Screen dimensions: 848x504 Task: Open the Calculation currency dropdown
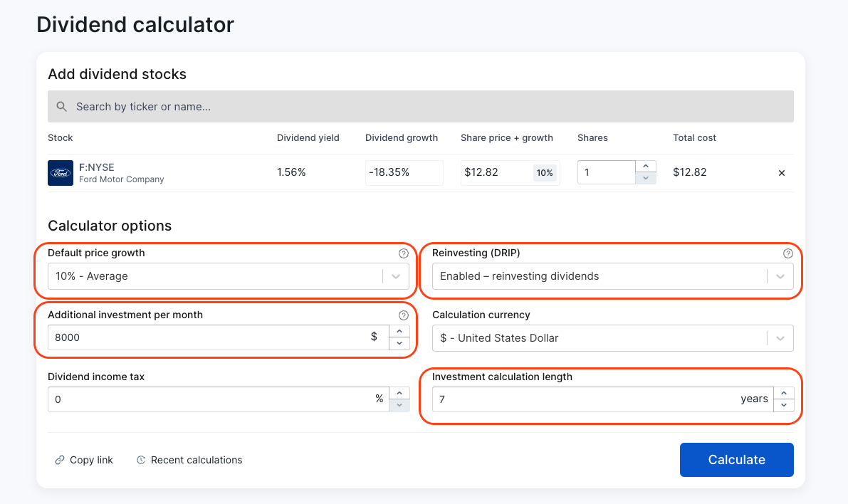click(x=780, y=338)
